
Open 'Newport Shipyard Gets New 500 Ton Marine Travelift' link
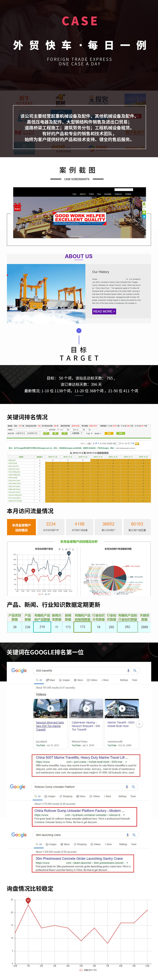tap(50, 726)
